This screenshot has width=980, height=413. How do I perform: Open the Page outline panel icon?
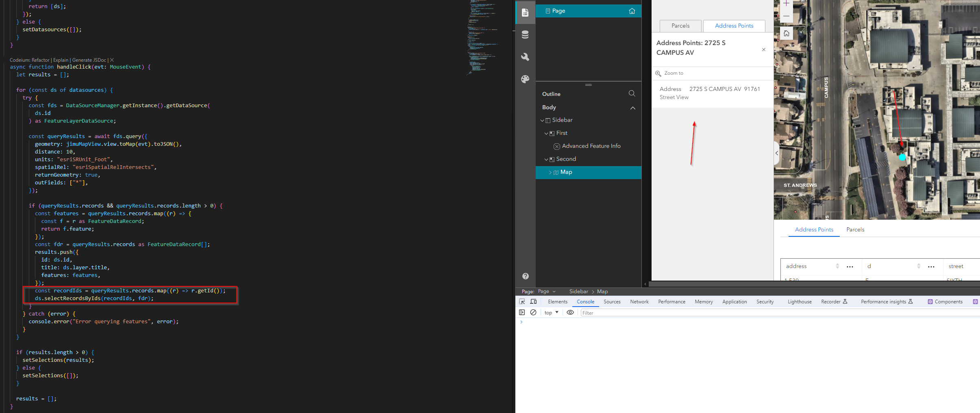coord(525,13)
